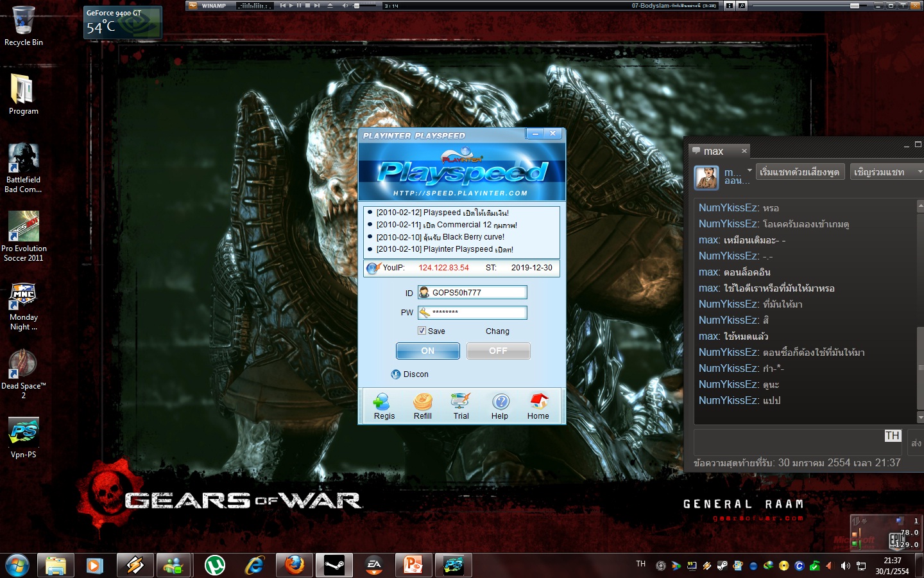Select the 2010-02-11 Commercial news item
This screenshot has width=924, height=578.
tap(447, 225)
